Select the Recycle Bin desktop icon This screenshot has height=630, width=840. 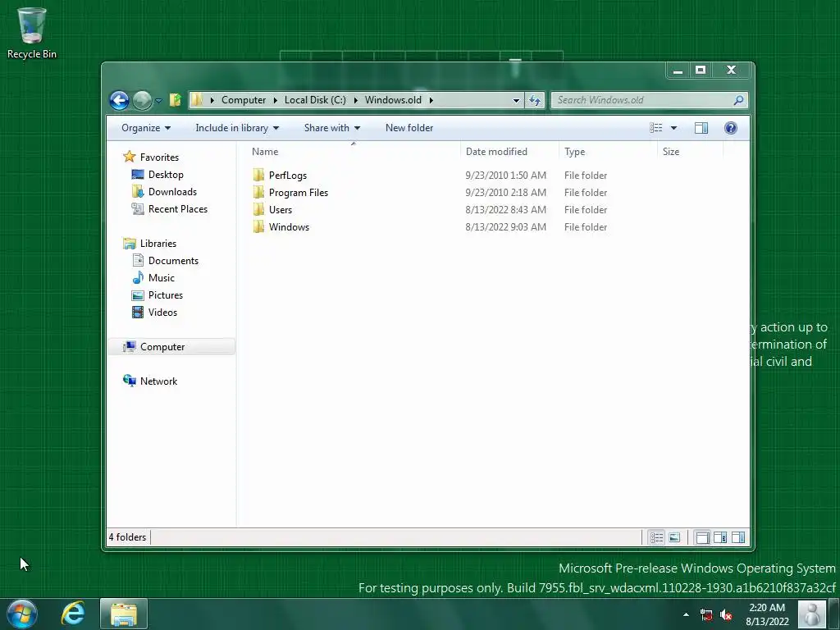32,33
